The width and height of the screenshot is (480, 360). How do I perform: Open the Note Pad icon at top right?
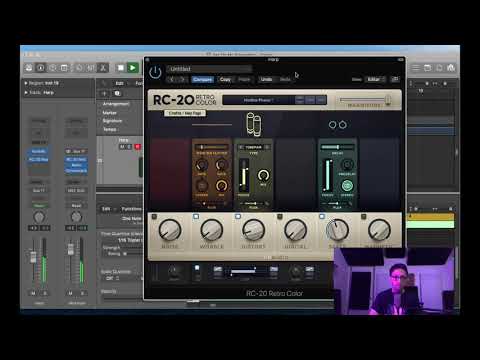(x=428, y=68)
